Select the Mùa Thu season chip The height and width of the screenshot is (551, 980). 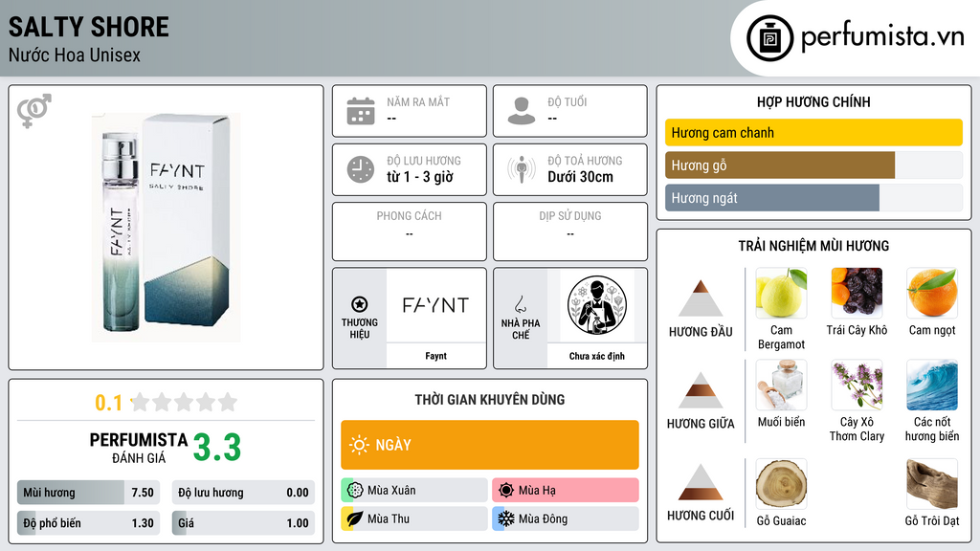(414, 519)
